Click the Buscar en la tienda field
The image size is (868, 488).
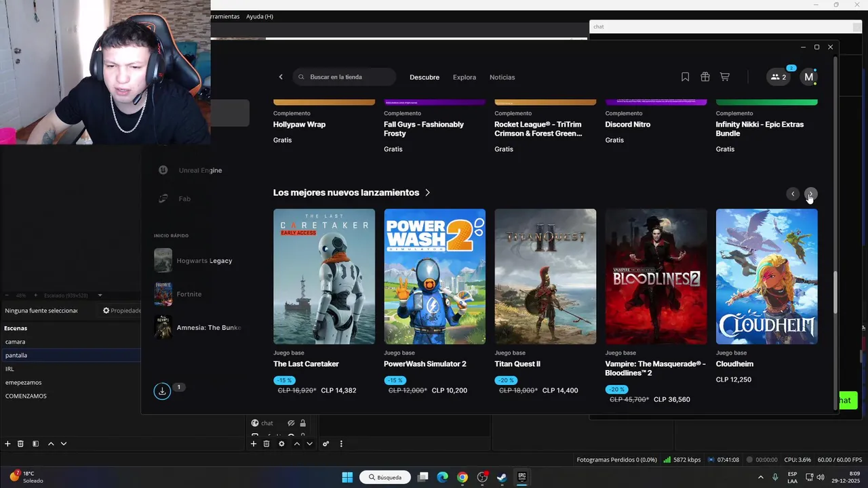(x=344, y=77)
